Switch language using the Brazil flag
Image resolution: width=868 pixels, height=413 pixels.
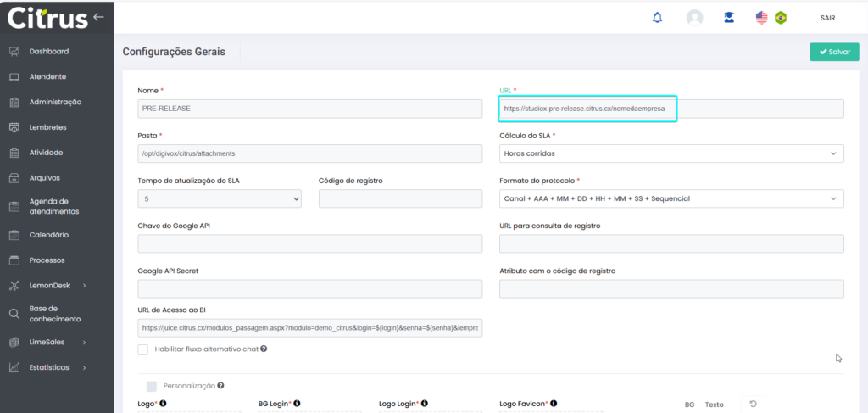[780, 18]
